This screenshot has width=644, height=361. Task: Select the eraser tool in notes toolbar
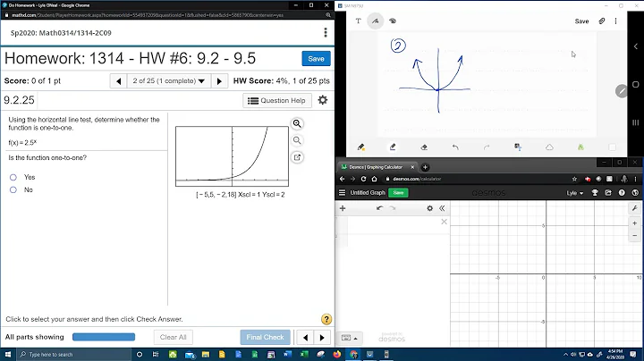coord(424,147)
